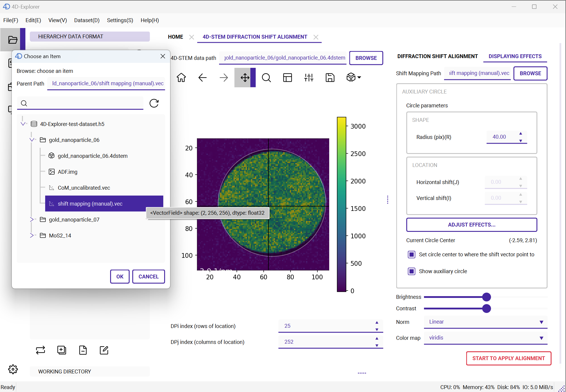
Task: Click CANCEL in Choose an Item dialog
Action: click(149, 277)
